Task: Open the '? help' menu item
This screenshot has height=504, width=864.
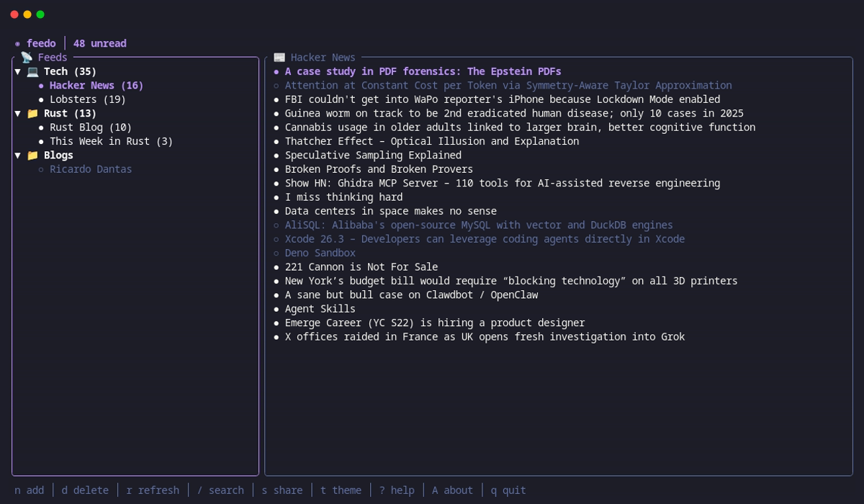Action: pyautogui.click(x=397, y=490)
